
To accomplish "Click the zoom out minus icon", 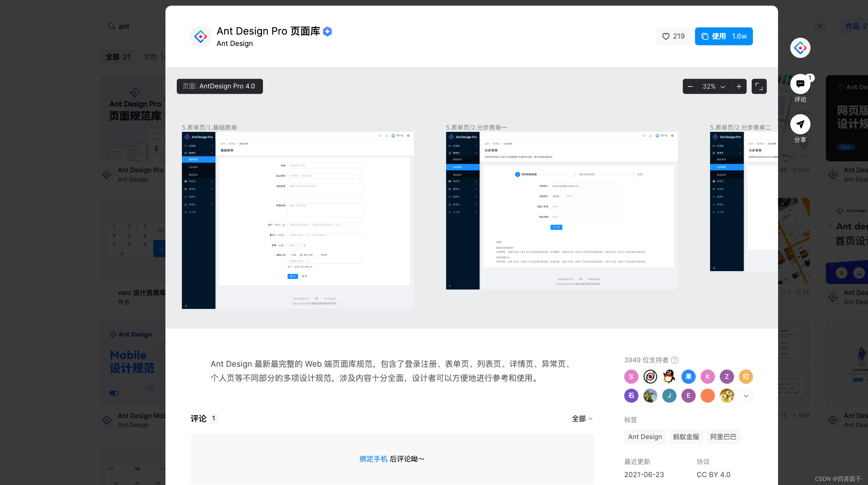I will (690, 86).
